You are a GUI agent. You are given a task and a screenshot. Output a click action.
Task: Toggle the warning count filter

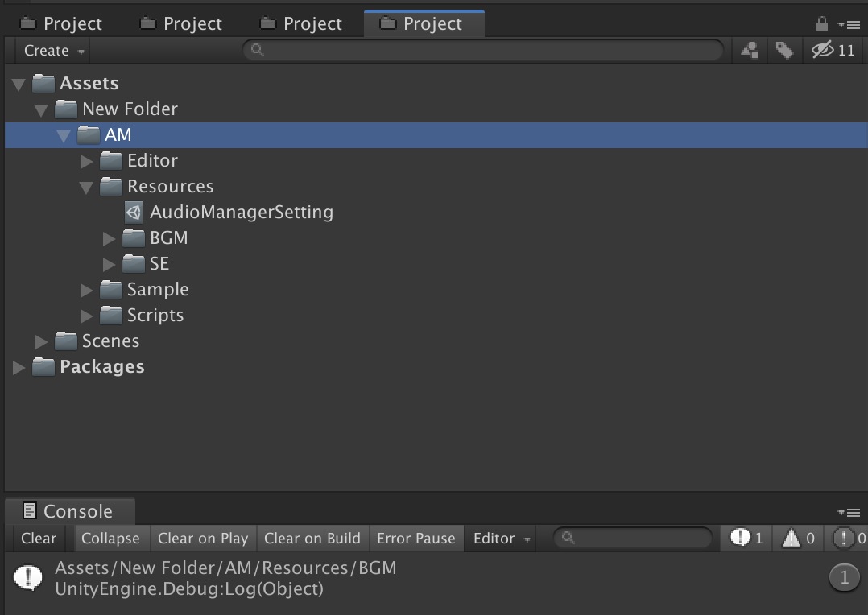coord(797,538)
